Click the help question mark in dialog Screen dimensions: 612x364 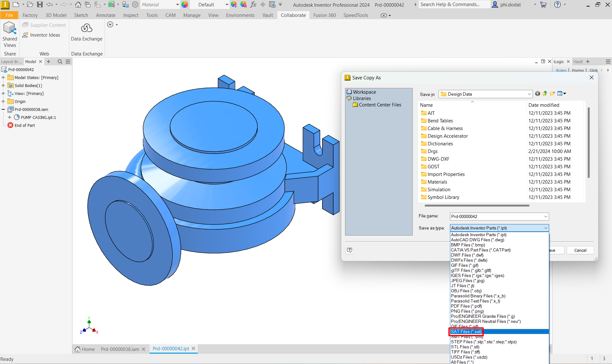[x=350, y=250]
